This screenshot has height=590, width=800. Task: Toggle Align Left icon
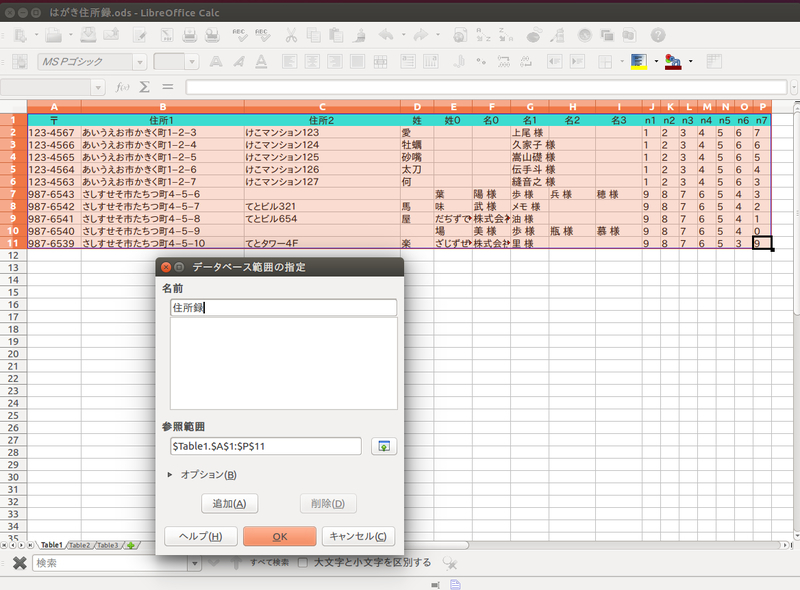pos(290,62)
